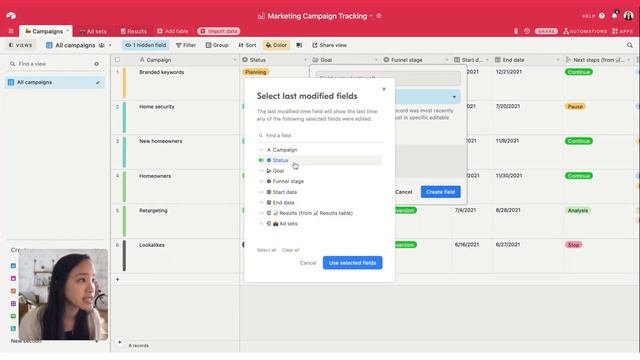The width and height of the screenshot is (640, 360).
Task: Click the search magnifier icon in toolbar
Action: click(x=630, y=45)
